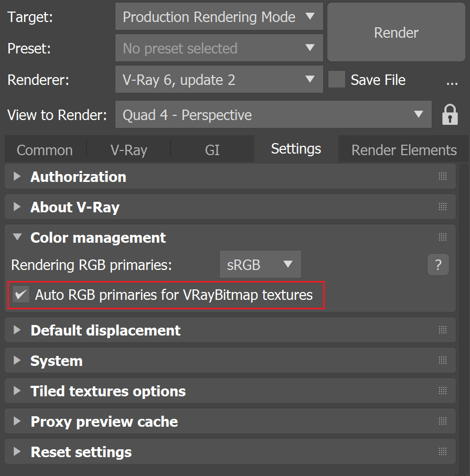Open the Target dropdown showing Production Rendering Mode

click(219, 17)
